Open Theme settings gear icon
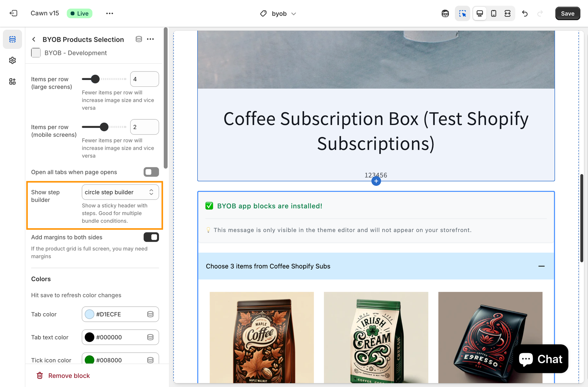 pos(12,60)
